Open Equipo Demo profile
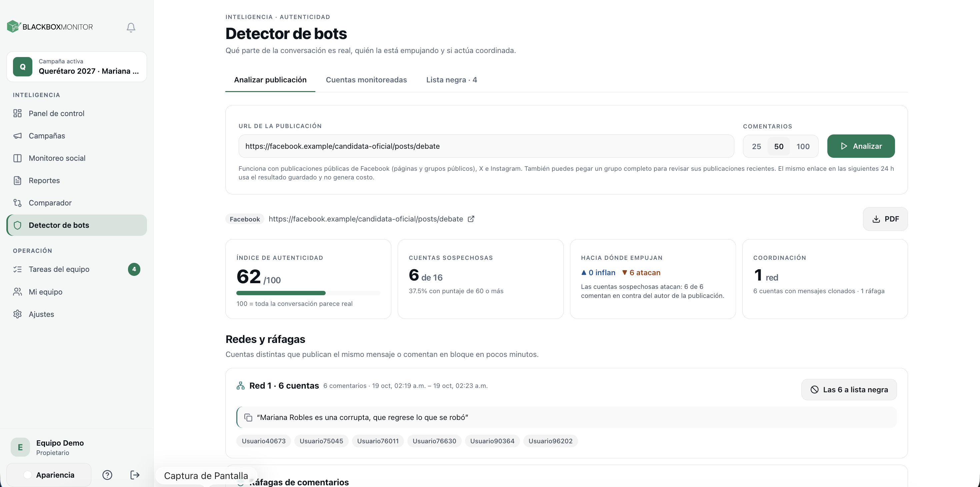This screenshot has width=980, height=487. click(x=76, y=447)
